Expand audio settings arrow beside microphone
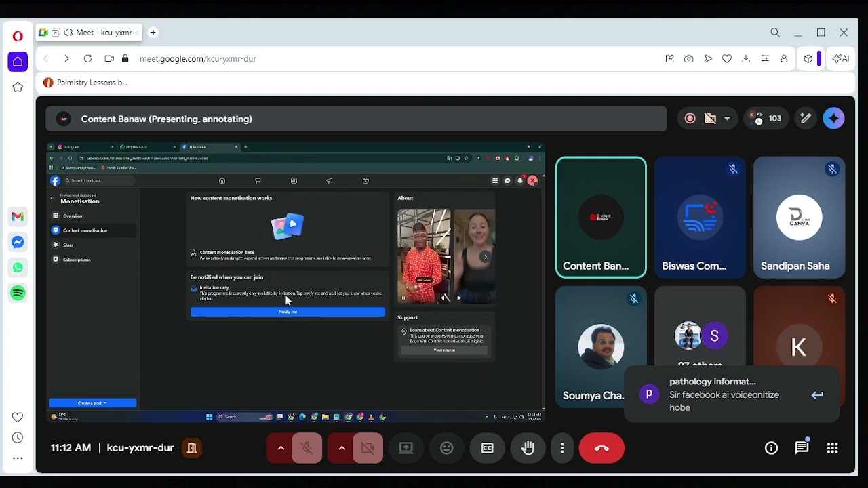Image resolution: width=868 pixels, height=488 pixels. pyautogui.click(x=280, y=448)
